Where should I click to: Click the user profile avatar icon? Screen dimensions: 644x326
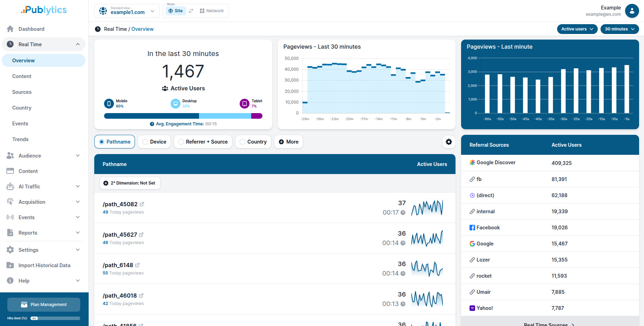point(632,11)
